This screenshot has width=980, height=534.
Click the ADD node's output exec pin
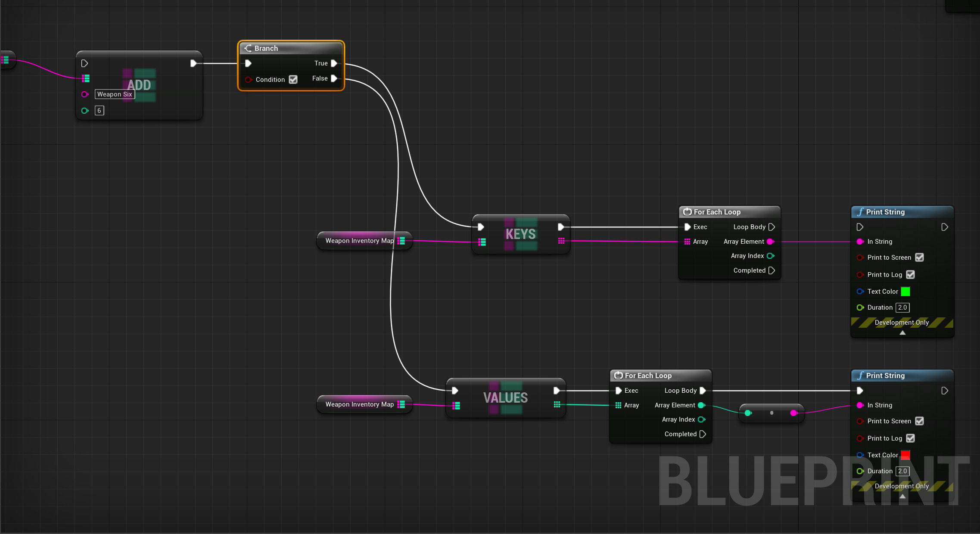[193, 63]
